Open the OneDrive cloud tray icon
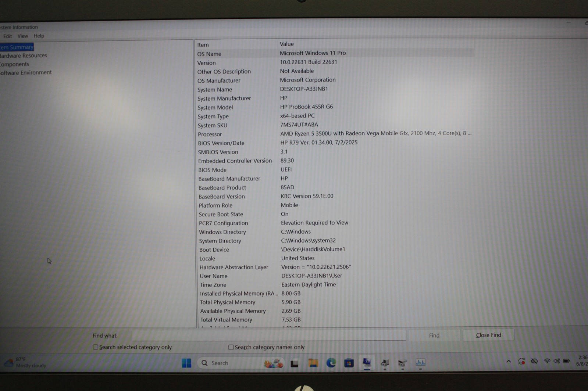The width and height of the screenshot is (588, 391). pyautogui.click(x=534, y=362)
